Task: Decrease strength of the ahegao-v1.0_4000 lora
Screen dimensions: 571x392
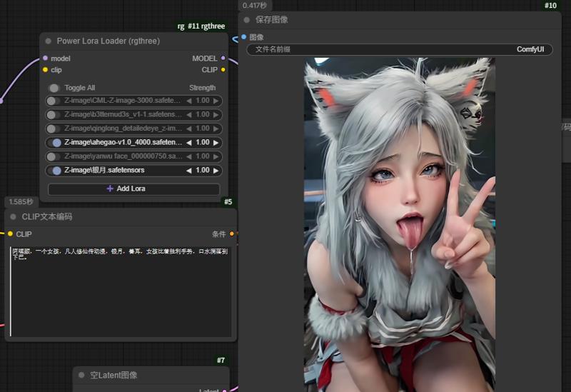Action: point(189,143)
